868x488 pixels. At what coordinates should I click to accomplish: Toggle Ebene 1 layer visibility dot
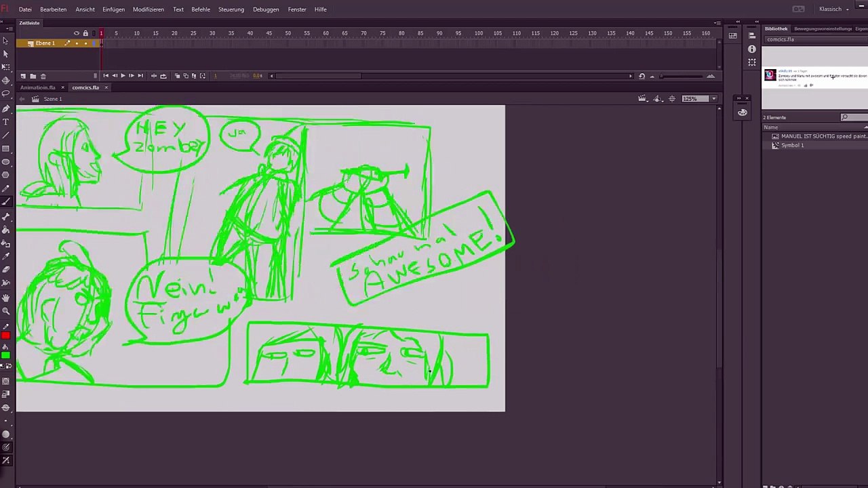(77, 43)
